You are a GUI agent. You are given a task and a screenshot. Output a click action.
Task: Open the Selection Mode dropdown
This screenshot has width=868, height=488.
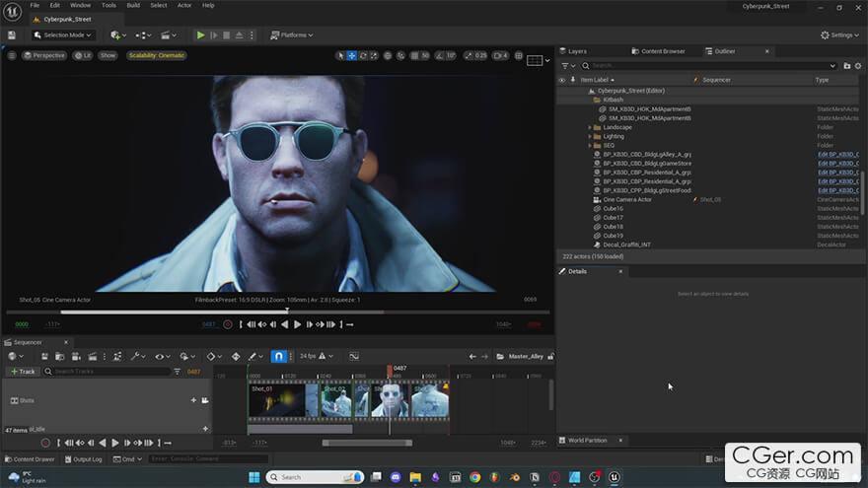(62, 35)
